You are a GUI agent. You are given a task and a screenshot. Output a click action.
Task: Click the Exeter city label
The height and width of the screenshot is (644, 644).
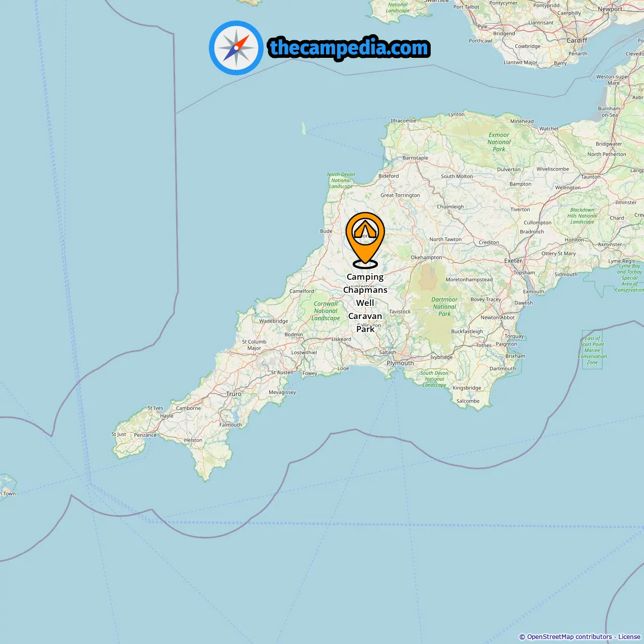[513, 261]
